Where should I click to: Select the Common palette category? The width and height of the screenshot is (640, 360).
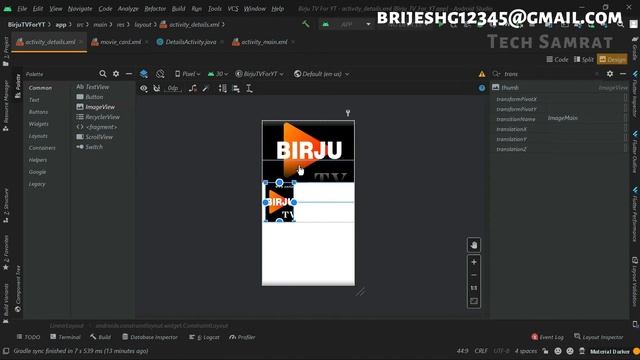click(x=40, y=88)
